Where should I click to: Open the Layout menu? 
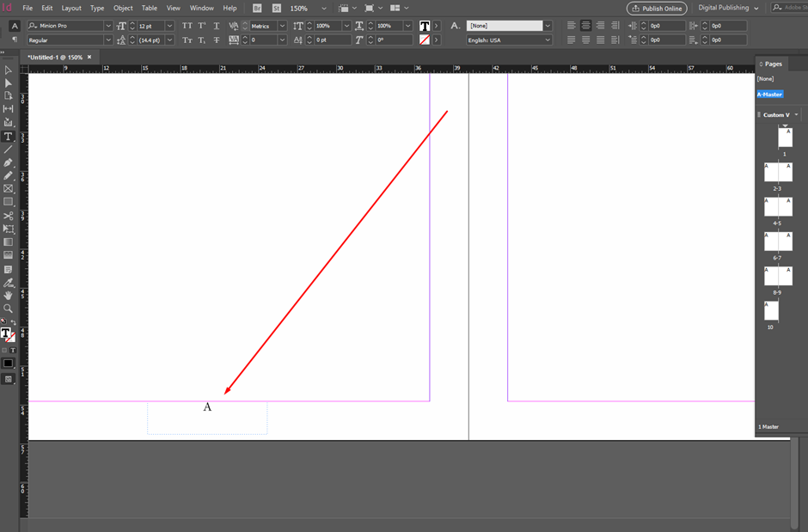click(x=71, y=9)
